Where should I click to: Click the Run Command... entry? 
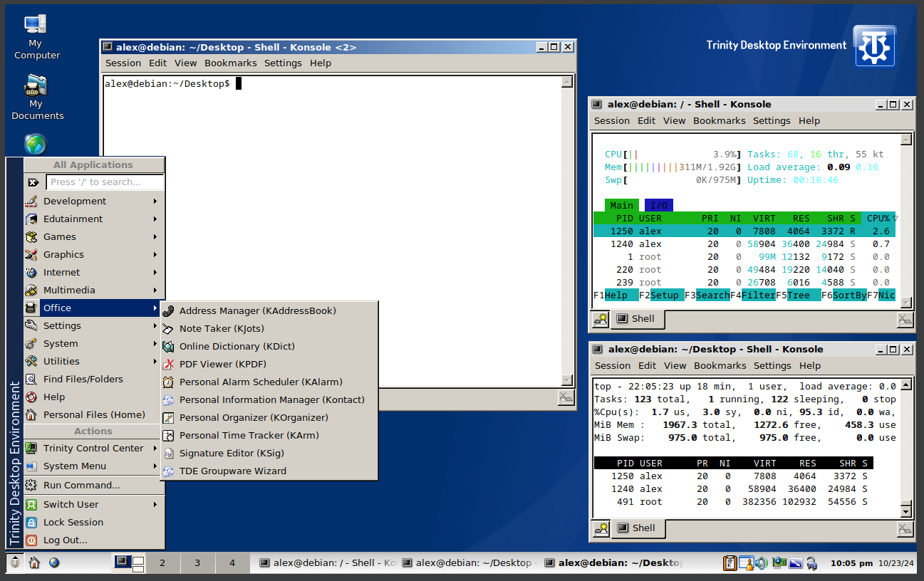click(x=81, y=486)
